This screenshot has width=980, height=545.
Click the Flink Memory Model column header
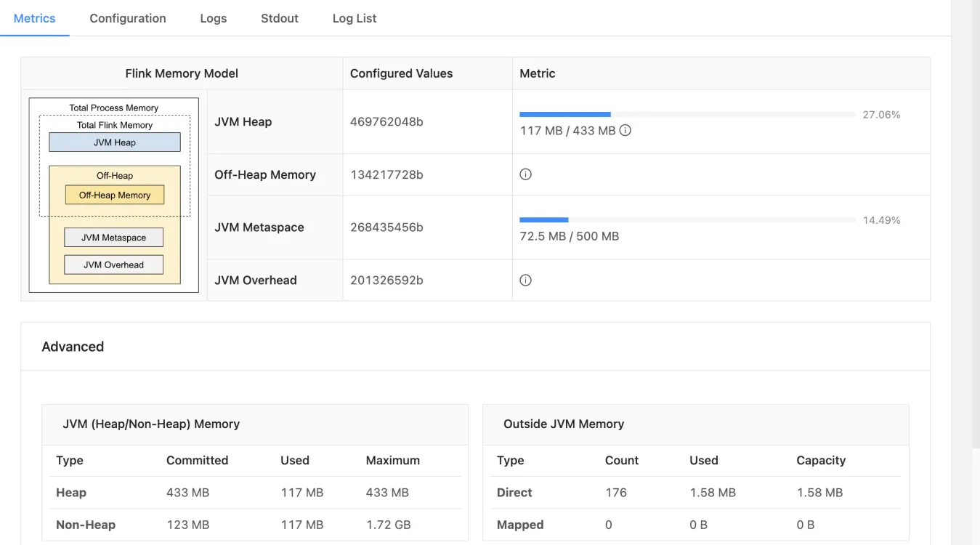(182, 73)
